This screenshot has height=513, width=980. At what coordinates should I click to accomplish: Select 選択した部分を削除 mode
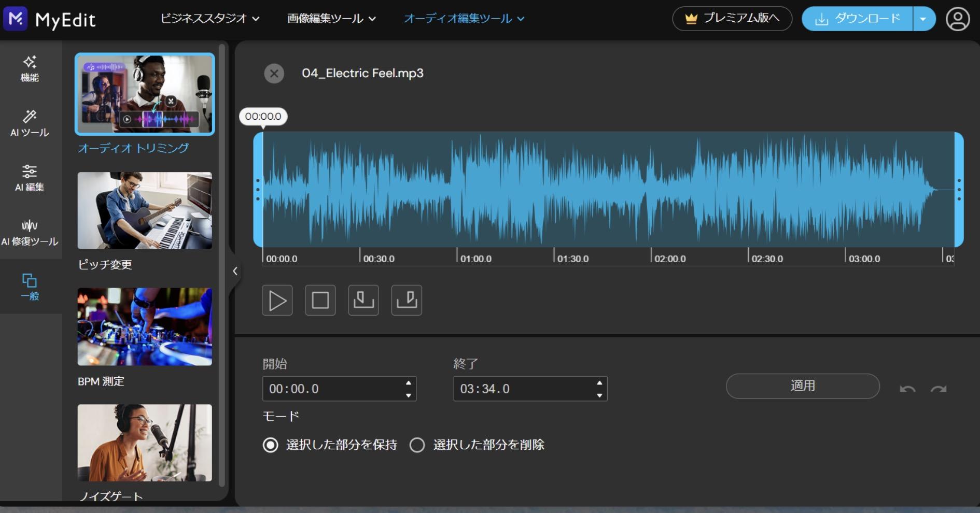(x=477, y=445)
